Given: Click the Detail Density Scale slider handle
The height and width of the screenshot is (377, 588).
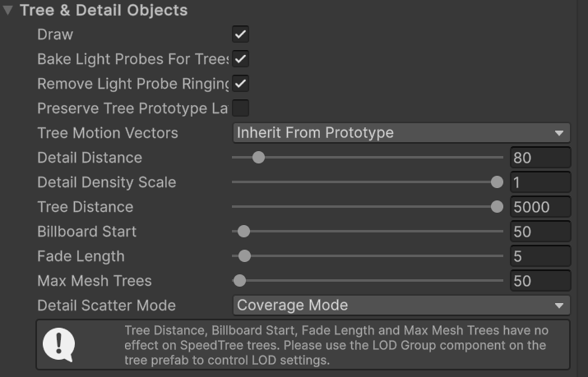Looking at the screenshot, I should point(497,182).
